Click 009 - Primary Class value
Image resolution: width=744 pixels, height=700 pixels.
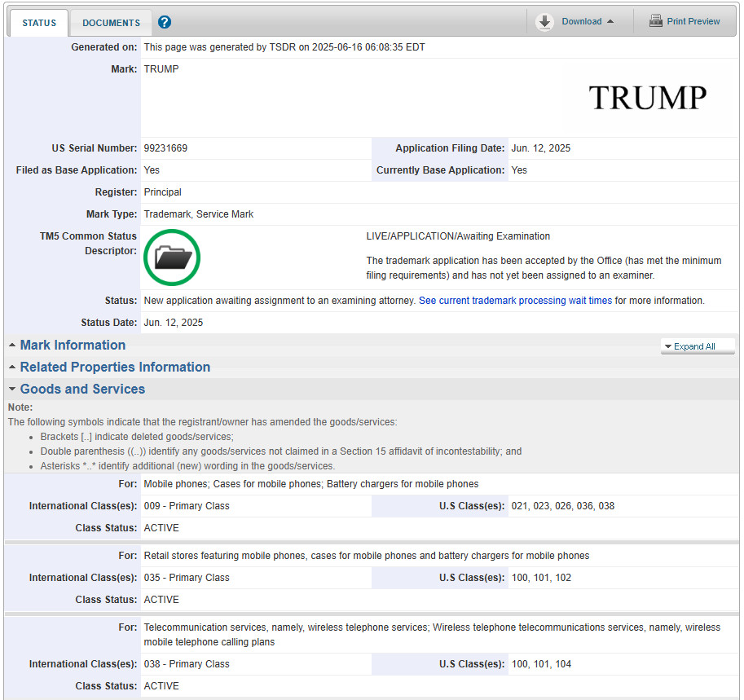click(x=187, y=506)
